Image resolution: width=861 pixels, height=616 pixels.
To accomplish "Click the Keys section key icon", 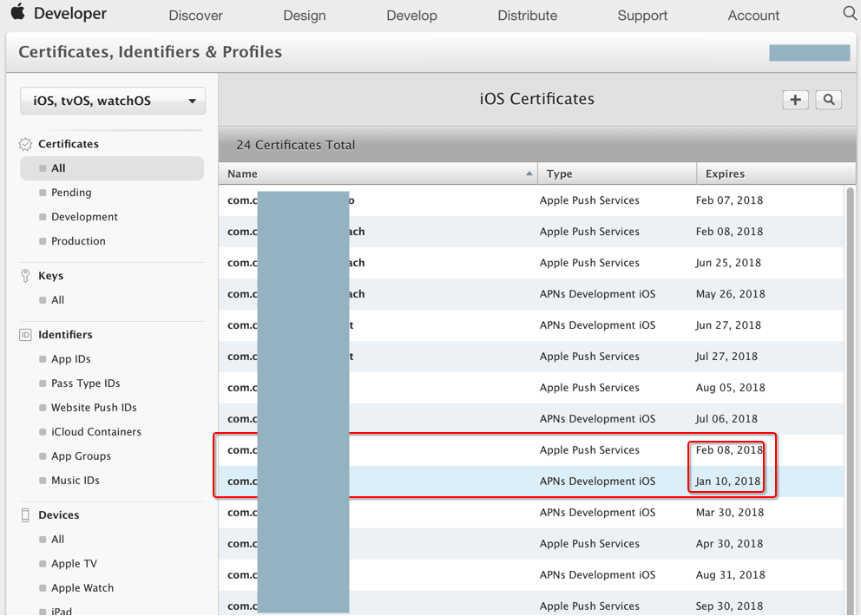I will (x=25, y=276).
